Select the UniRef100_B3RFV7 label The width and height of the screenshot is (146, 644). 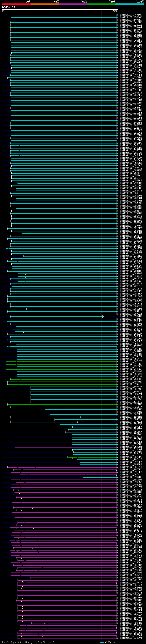tap(131, 150)
